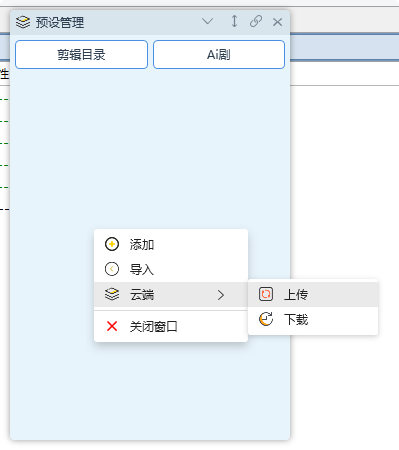Screen dimensions: 399x450
Task: Click the chain link icon in the title bar
Action: tap(256, 21)
